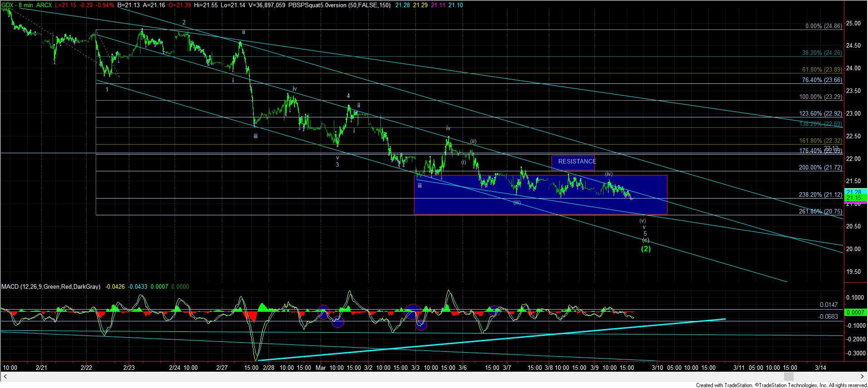
Task: Select the 38.20% (24.26) Fibonacci label
Action: click(822, 53)
